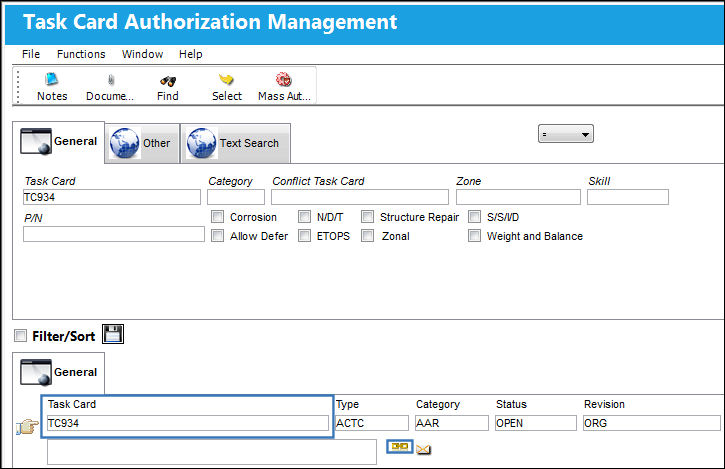Toggle the ETOPS checkbox
Viewport: 725px width, 469px height.
[x=304, y=235]
